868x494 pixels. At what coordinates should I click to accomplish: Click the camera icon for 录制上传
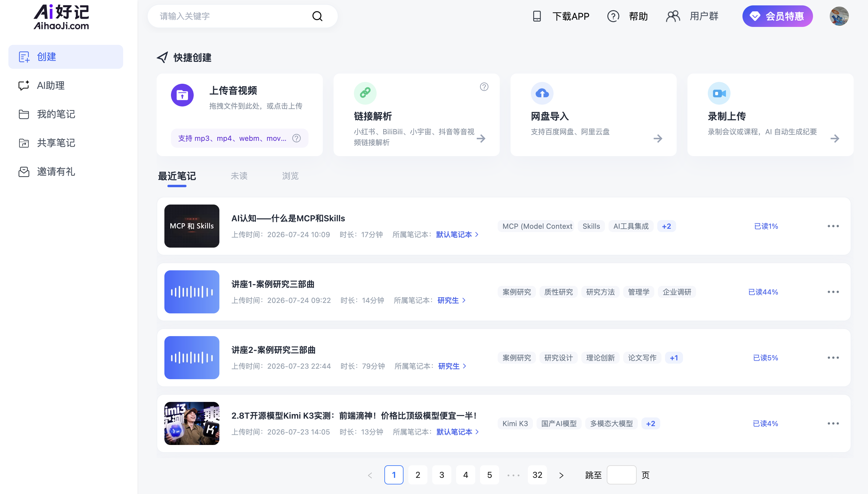pos(719,93)
